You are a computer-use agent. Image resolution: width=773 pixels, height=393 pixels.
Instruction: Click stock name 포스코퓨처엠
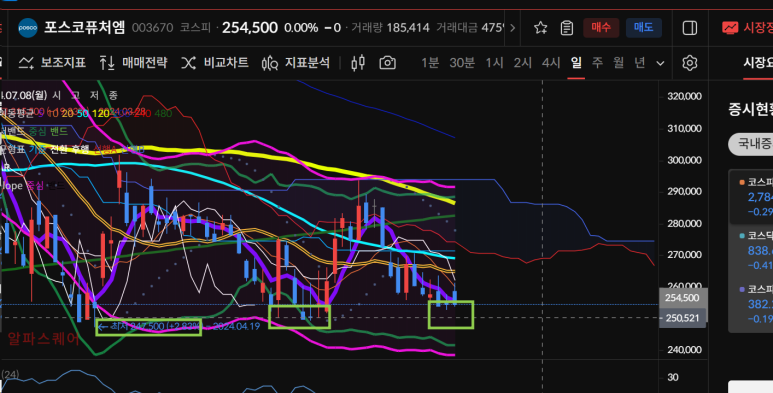click(x=85, y=27)
